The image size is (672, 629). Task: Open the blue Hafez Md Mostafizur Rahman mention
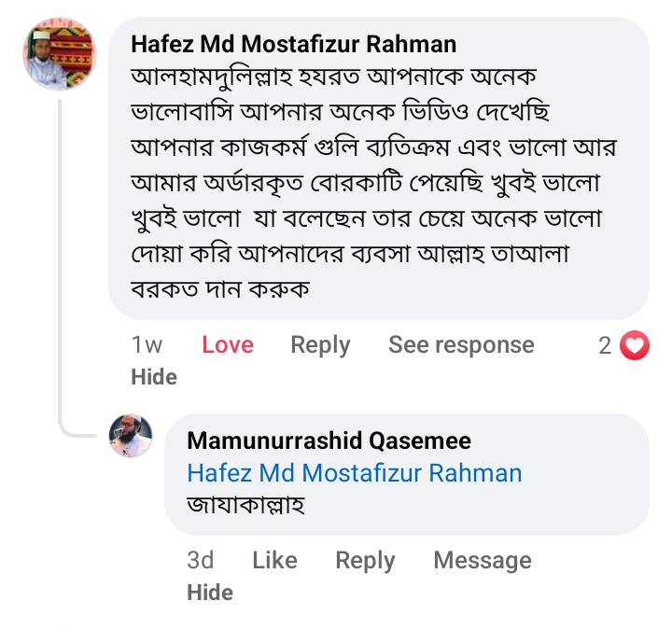pyautogui.click(x=354, y=473)
